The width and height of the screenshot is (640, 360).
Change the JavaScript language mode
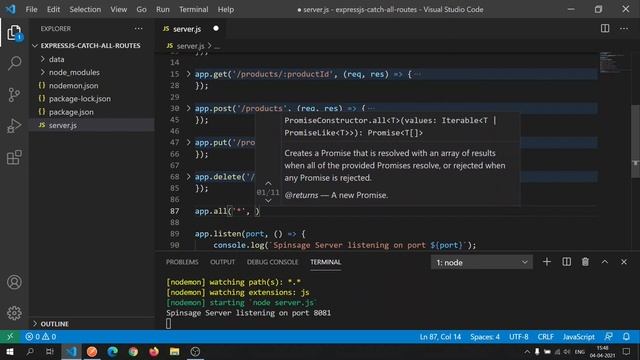coord(578,337)
